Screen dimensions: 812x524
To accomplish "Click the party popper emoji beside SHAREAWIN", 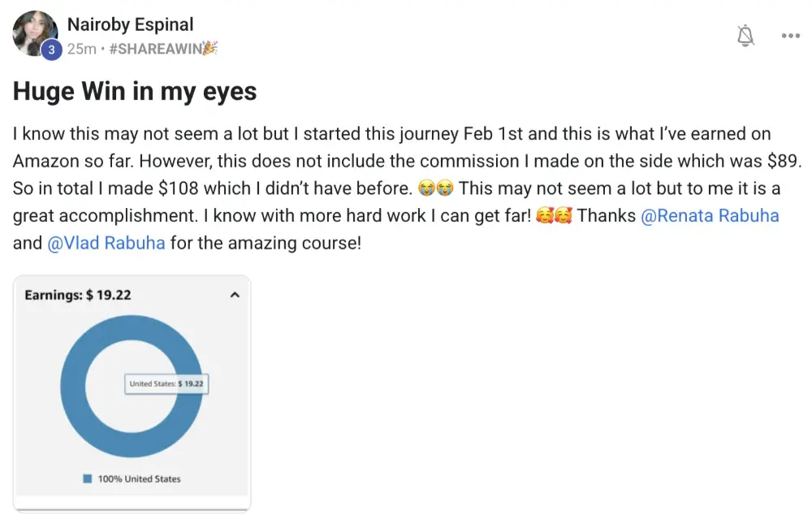I will (x=209, y=49).
